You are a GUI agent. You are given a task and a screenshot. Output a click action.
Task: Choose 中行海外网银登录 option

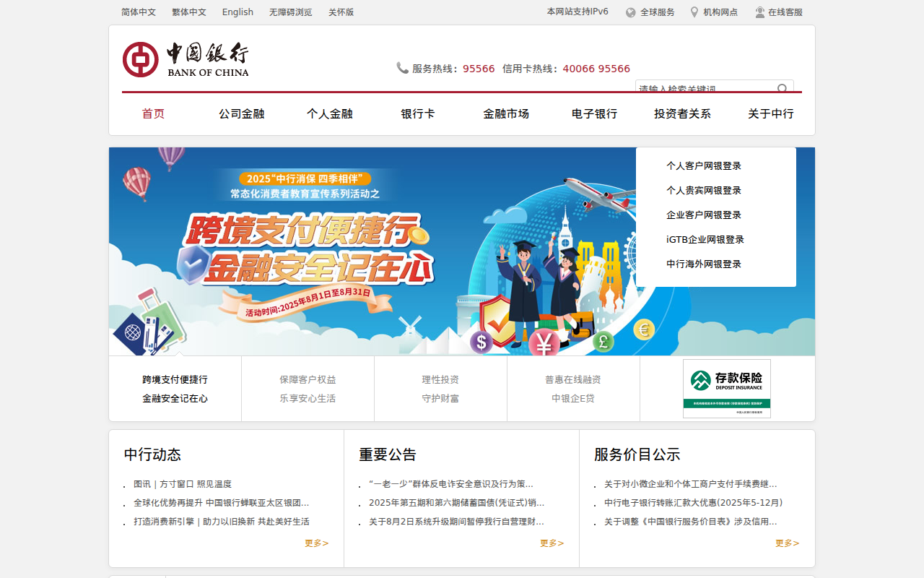coord(704,264)
